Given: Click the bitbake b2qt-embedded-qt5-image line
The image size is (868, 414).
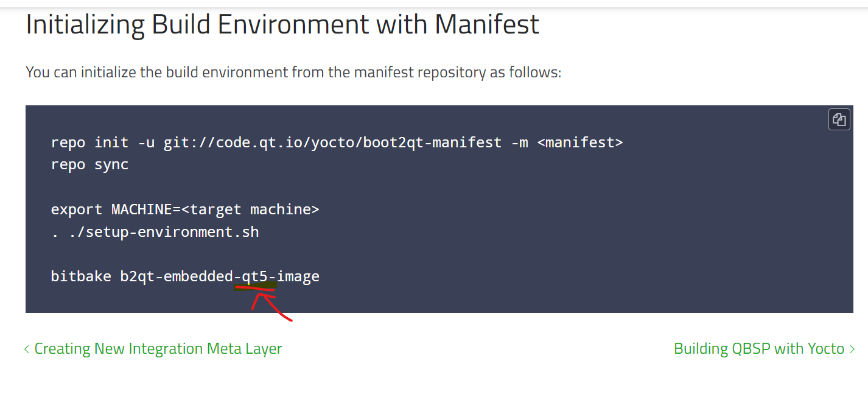Looking at the screenshot, I should pyautogui.click(x=185, y=276).
